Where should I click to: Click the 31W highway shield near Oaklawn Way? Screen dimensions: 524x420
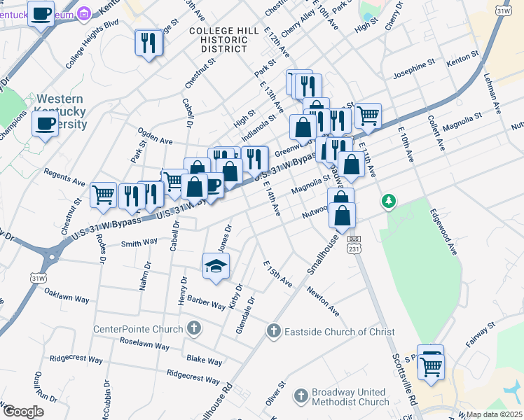[38, 278]
